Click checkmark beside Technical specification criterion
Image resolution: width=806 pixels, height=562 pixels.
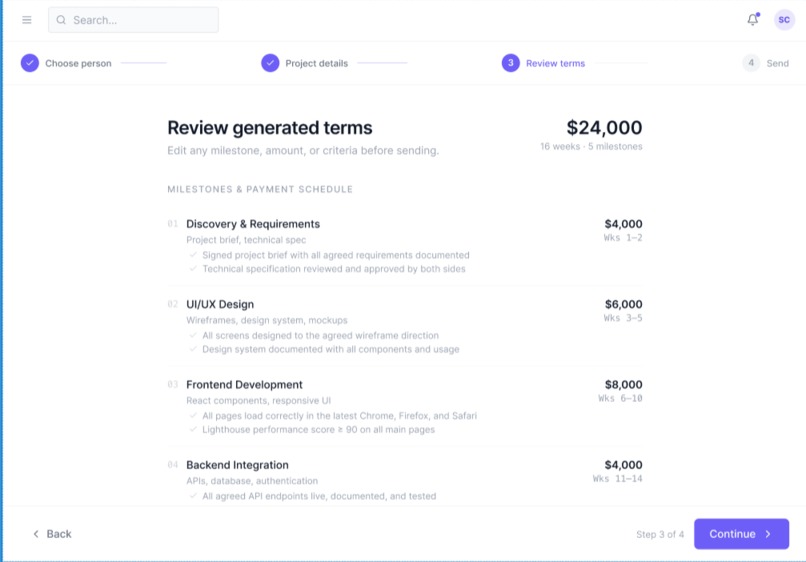193,269
